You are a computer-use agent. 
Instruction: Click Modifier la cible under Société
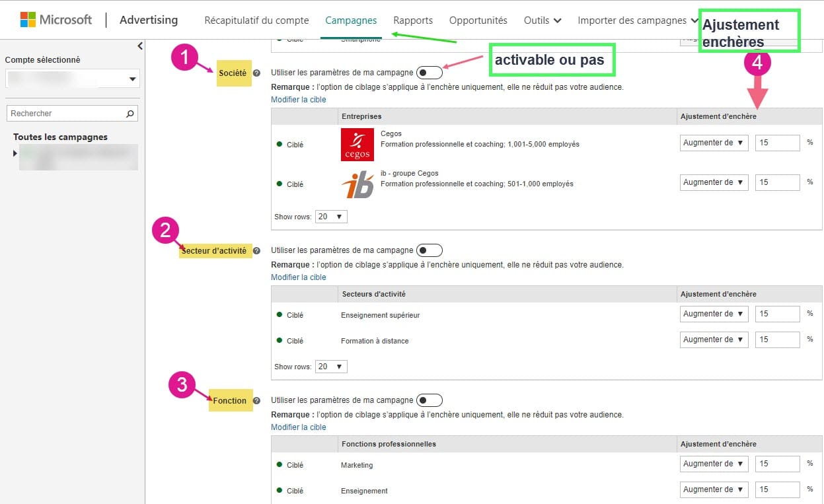click(298, 99)
